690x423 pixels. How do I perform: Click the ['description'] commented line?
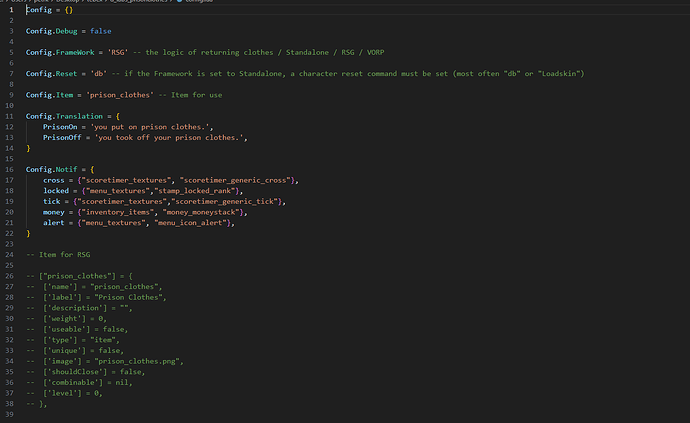(79, 308)
